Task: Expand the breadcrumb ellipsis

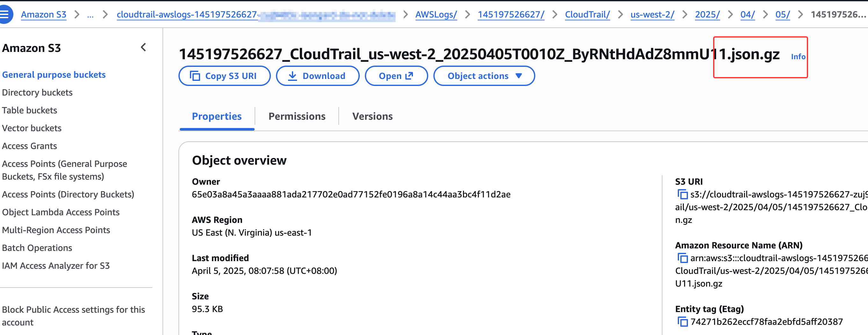Action: (x=90, y=14)
